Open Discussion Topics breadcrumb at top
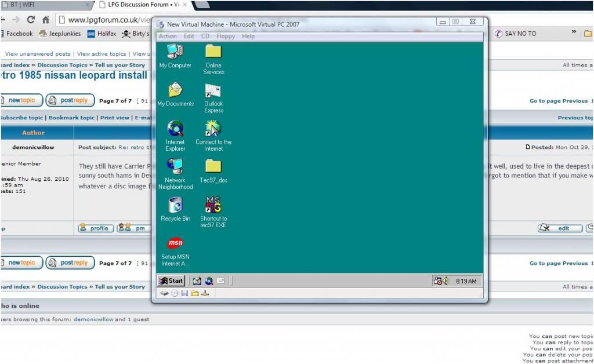Viewport: 594px width, 364px height. click(62, 65)
